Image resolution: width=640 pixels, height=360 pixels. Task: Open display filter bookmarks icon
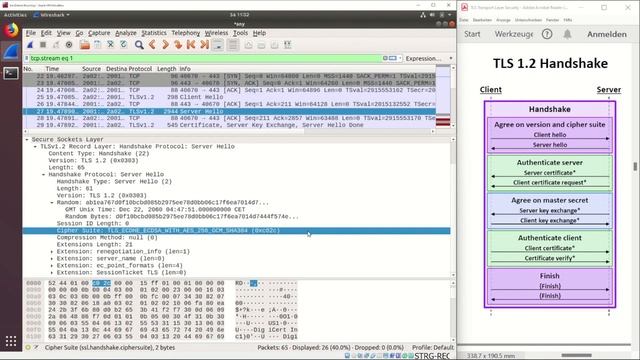(x=27, y=58)
